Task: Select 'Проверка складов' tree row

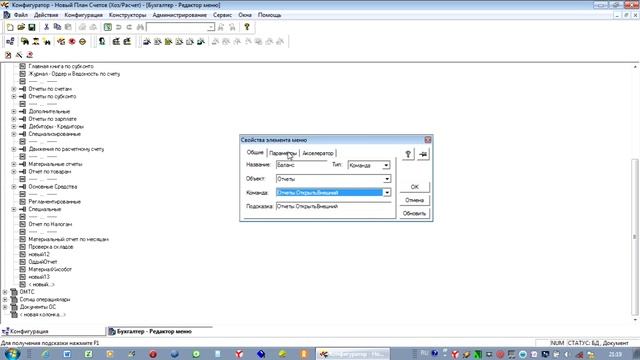Action: [51, 247]
